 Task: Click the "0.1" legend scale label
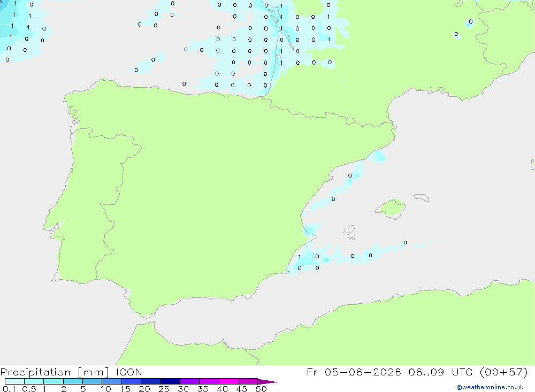[9, 389]
